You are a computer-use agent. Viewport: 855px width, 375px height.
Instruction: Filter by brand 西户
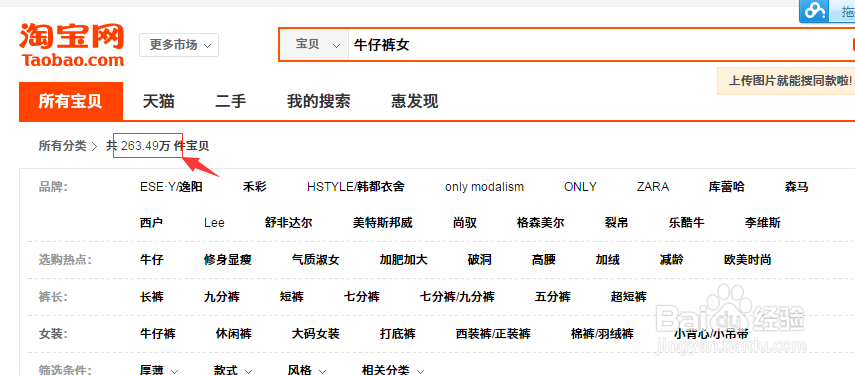coord(152,223)
